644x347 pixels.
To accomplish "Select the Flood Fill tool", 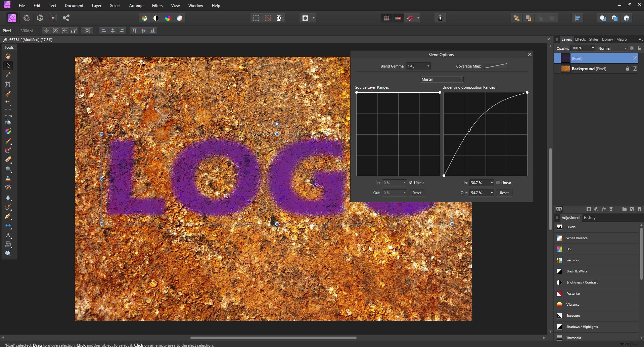I will tap(8, 122).
